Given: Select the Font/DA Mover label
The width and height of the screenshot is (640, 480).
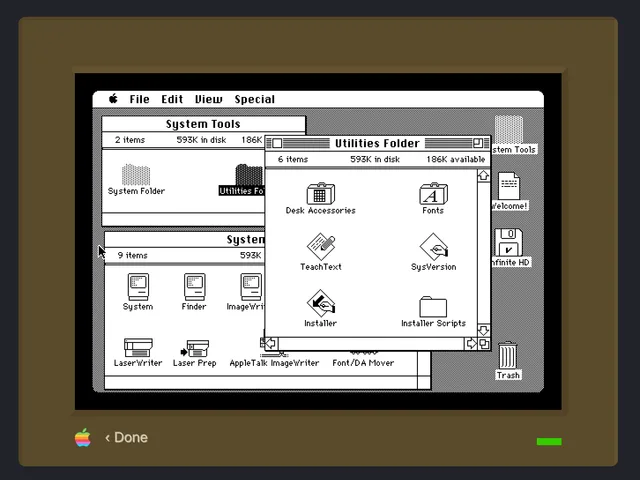Looking at the screenshot, I should point(363,363).
